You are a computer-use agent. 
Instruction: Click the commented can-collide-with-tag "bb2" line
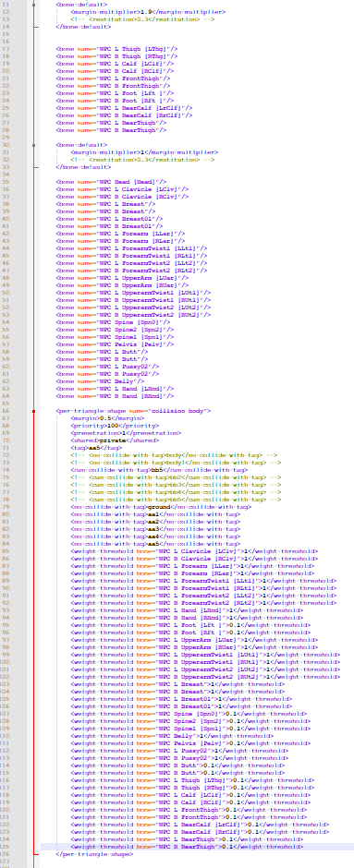coord(177,477)
